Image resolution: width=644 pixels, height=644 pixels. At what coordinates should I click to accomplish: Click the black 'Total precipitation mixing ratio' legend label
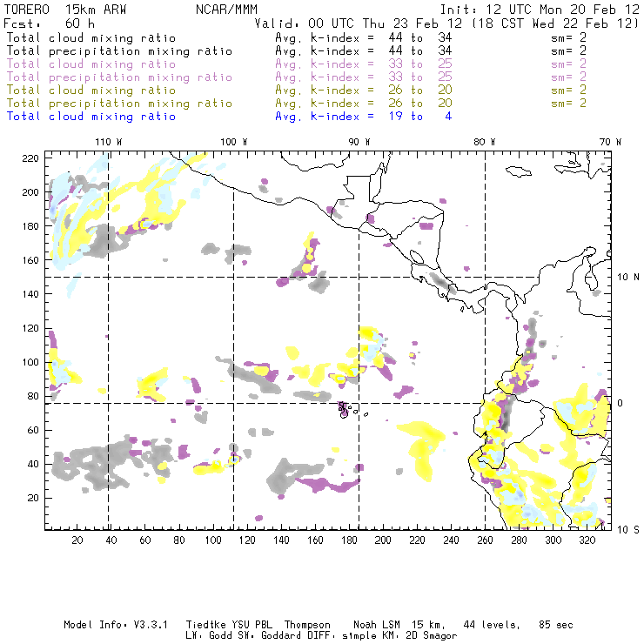(119, 51)
